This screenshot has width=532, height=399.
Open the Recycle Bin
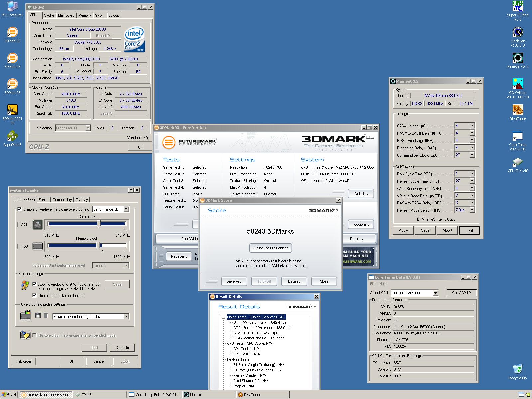point(518,372)
